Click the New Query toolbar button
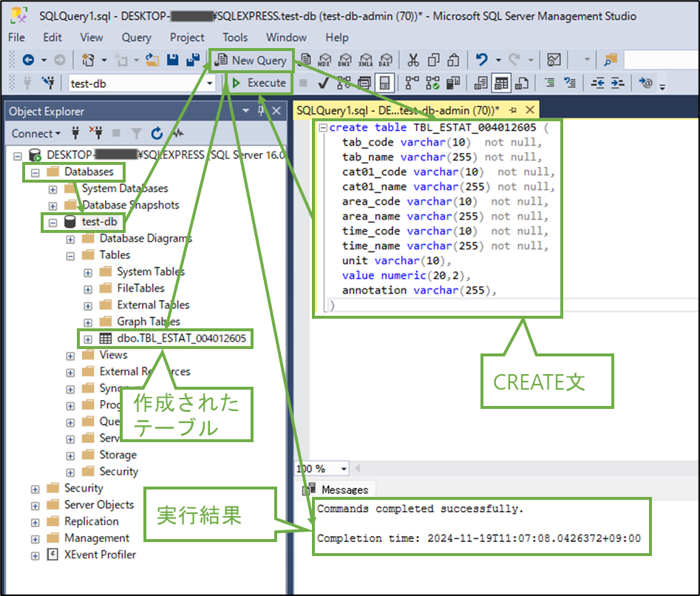Screen dimensions: 700x596 click(251, 61)
